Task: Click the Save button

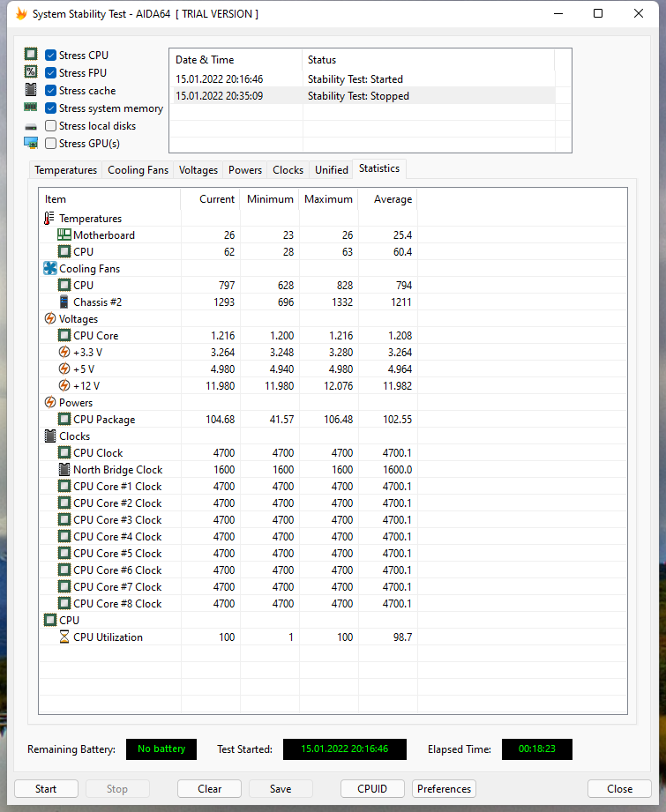Action: point(281,789)
